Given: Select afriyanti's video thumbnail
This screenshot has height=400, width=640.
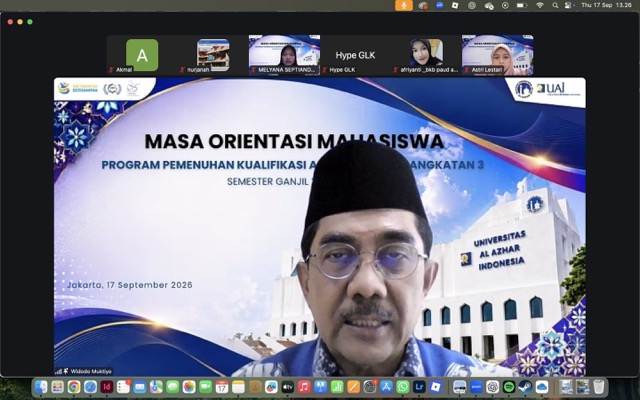Looking at the screenshot, I should pyautogui.click(x=426, y=55).
